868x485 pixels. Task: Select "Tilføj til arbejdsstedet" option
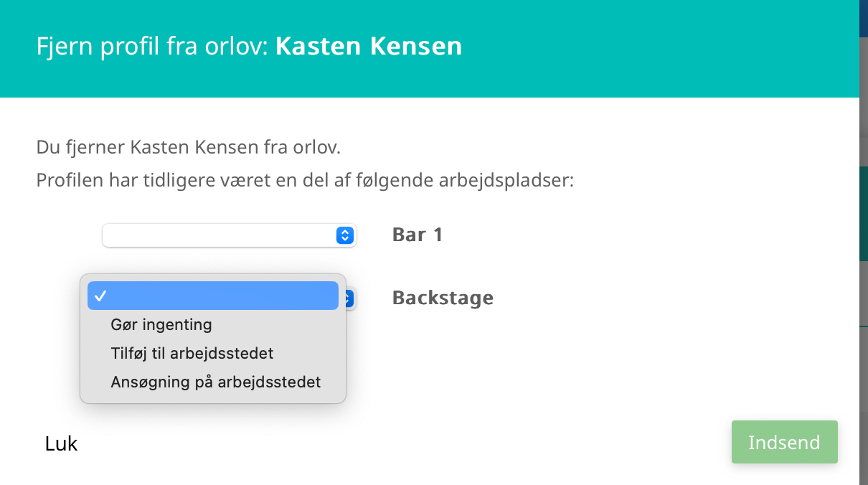pyautogui.click(x=192, y=353)
